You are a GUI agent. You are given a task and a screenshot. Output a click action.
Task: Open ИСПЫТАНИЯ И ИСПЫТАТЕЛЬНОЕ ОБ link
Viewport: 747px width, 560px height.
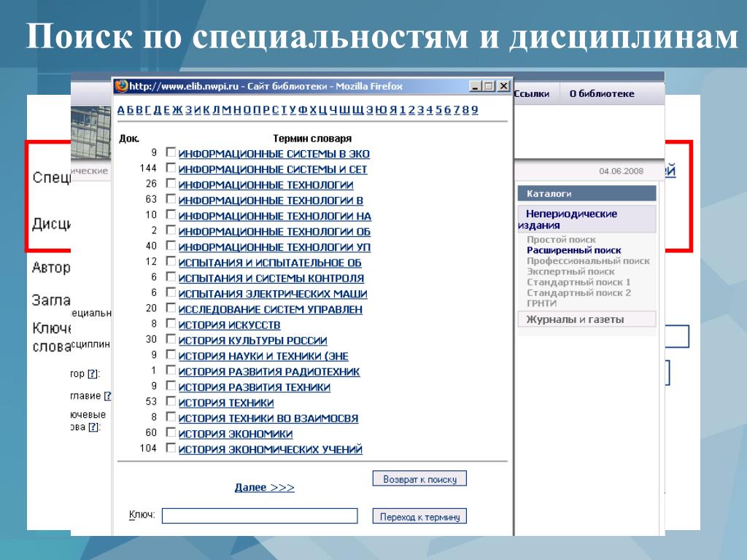(x=270, y=262)
